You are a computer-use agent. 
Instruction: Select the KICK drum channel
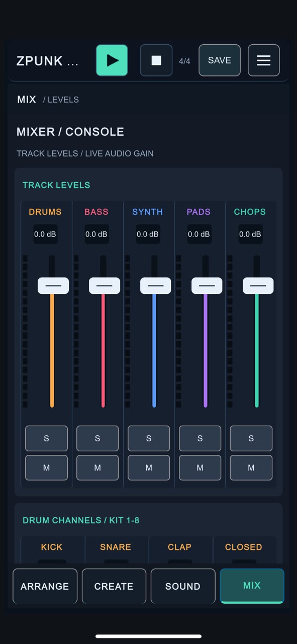tap(52, 547)
